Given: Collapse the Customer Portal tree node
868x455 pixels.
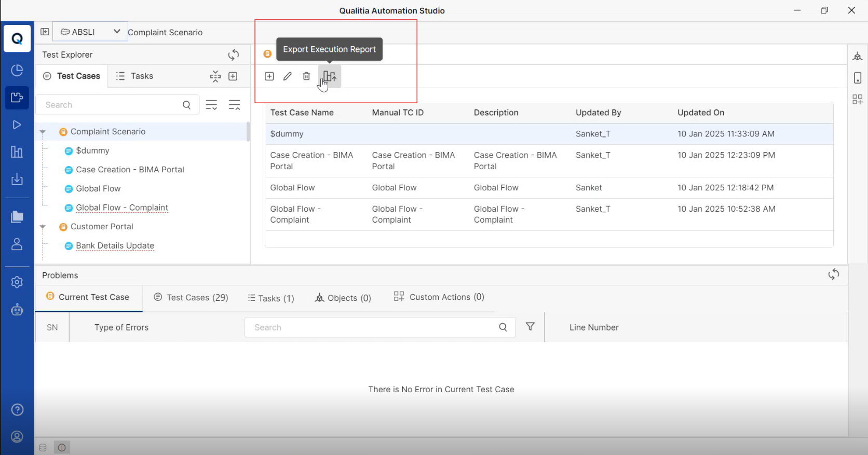Looking at the screenshot, I should pyautogui.click(x=43, y=227).
